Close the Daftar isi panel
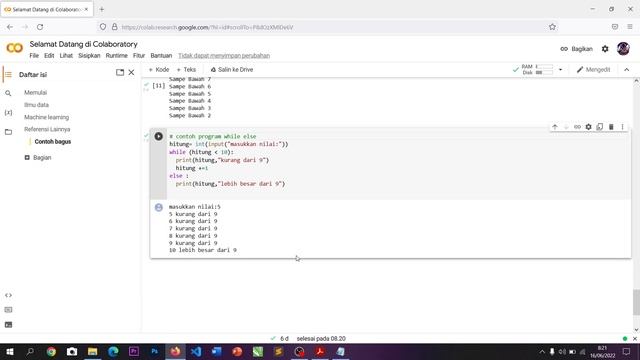Screen dimensions: 640x360 click(x=131, y=73)
